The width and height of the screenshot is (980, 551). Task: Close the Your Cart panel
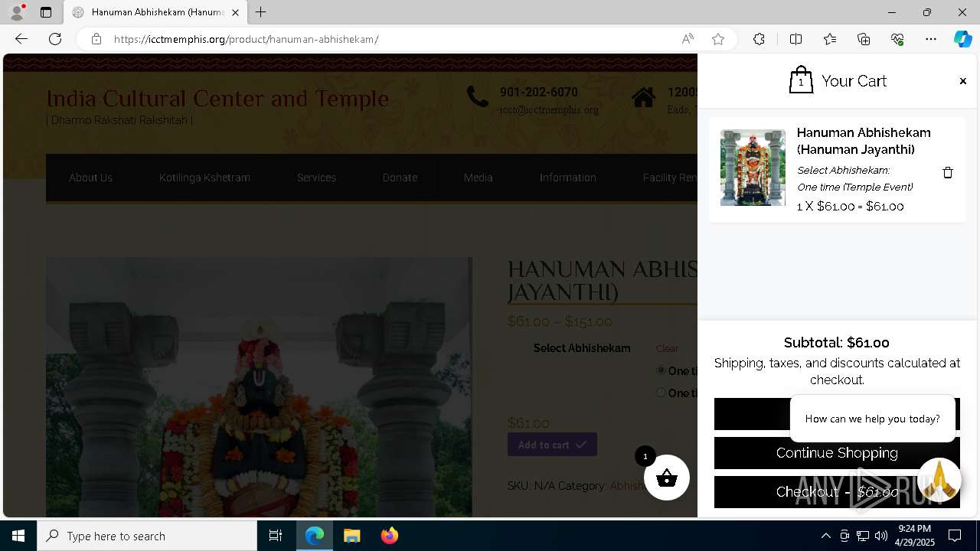[962, 81]
